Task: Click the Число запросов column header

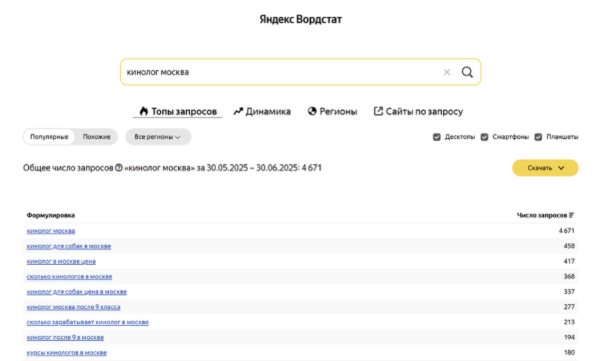Action: (542, 215)
